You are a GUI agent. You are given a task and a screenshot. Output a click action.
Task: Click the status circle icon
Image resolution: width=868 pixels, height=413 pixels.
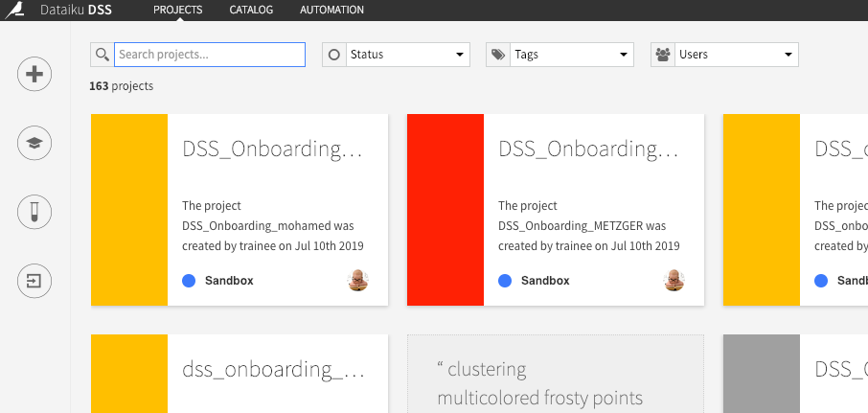tap(333, 55)
